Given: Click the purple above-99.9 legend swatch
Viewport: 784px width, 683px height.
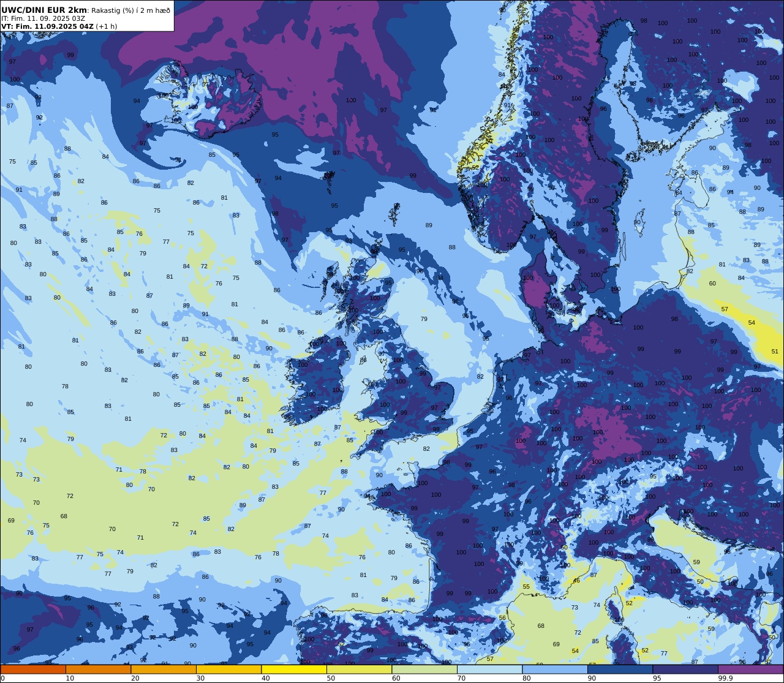Looking at the screenshot, I should point(751,669).
